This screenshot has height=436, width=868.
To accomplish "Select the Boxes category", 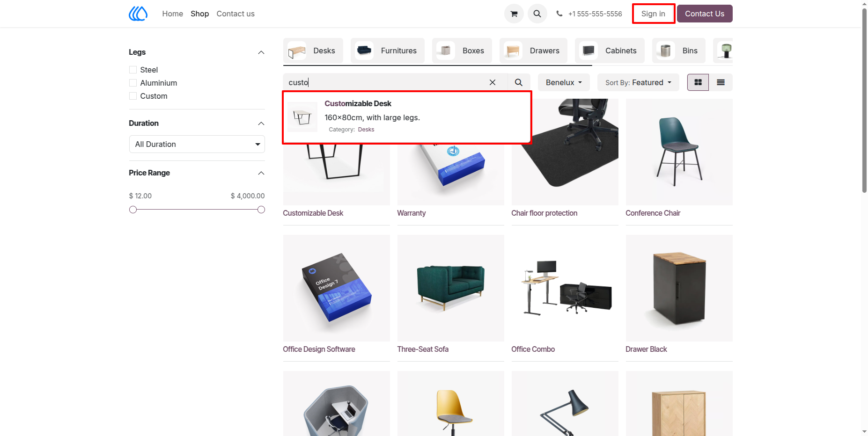I will click(x=462, y=51).
